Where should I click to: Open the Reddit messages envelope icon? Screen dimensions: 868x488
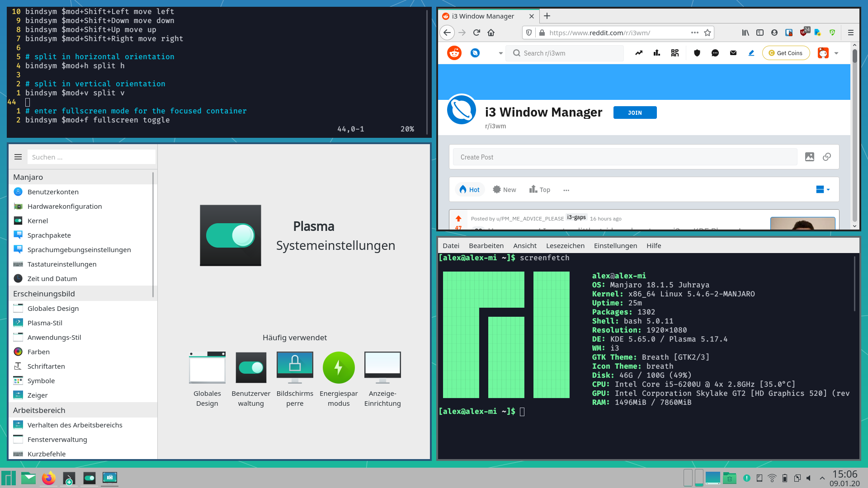(x=733, y=53)
